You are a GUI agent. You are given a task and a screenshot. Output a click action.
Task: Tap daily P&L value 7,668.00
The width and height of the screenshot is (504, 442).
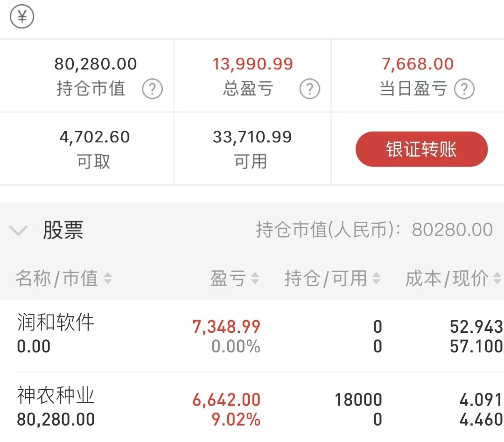coord(418,63)
